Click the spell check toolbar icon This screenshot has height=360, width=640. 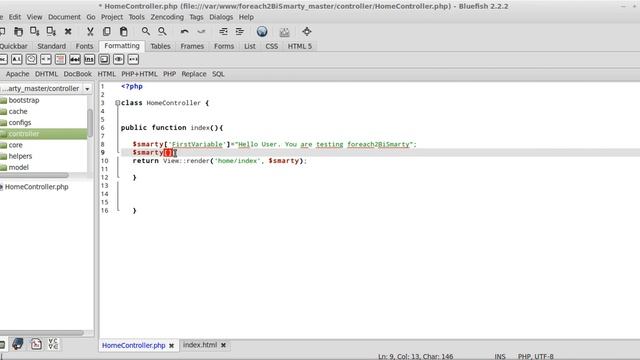[284, 31]
